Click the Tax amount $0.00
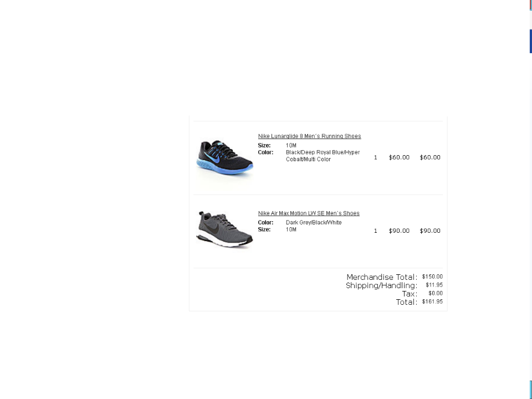Viewport: 532px width, 399px height. pyautogui.click(x=436, y=293)
